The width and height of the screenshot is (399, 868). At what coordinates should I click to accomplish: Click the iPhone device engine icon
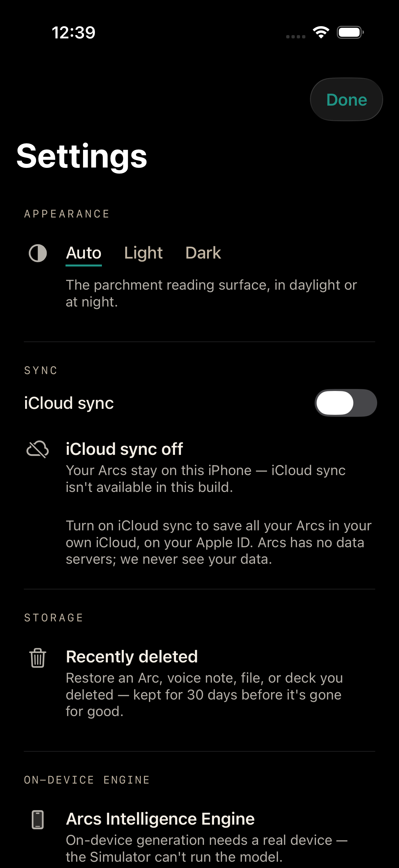click(38, 819)
